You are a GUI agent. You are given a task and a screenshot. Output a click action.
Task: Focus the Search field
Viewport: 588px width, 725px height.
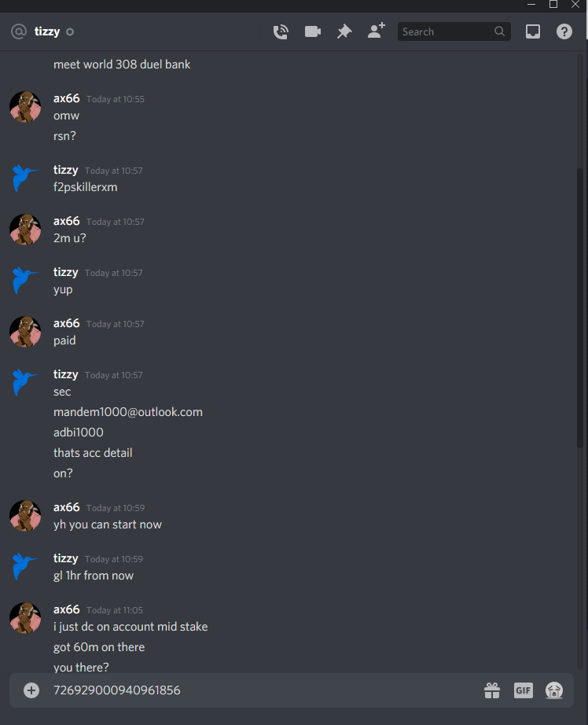[x=454, y=31]
